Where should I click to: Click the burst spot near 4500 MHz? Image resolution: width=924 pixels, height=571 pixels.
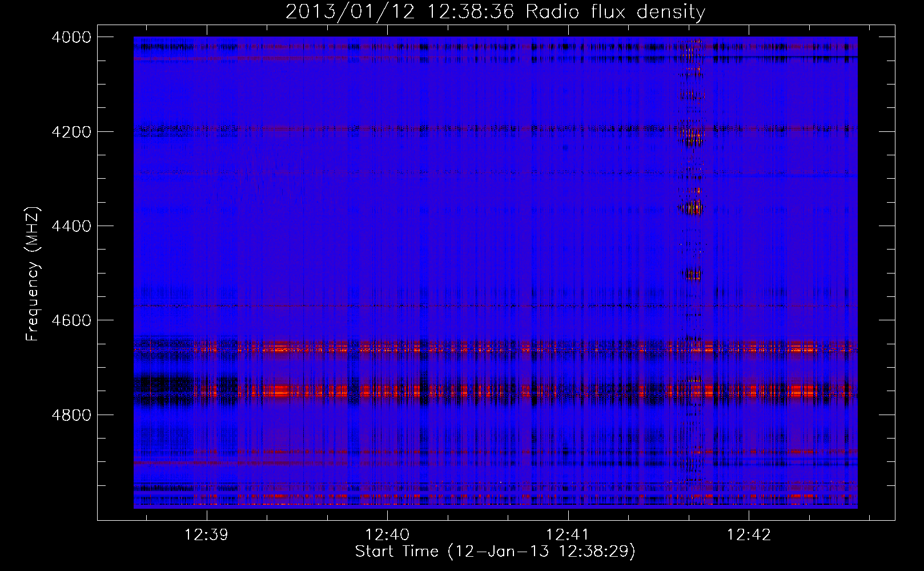(692, 275)
